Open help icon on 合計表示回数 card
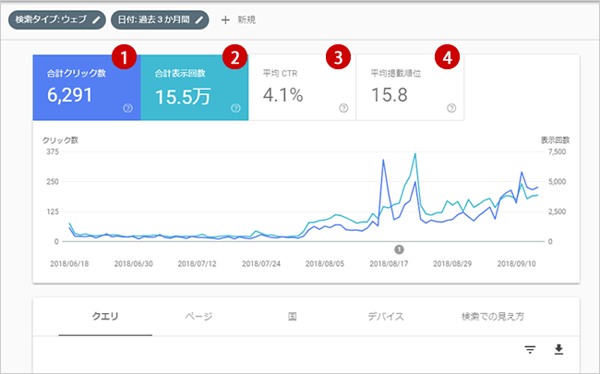Viewport: 600px width, 374px height. coord(236,108)
